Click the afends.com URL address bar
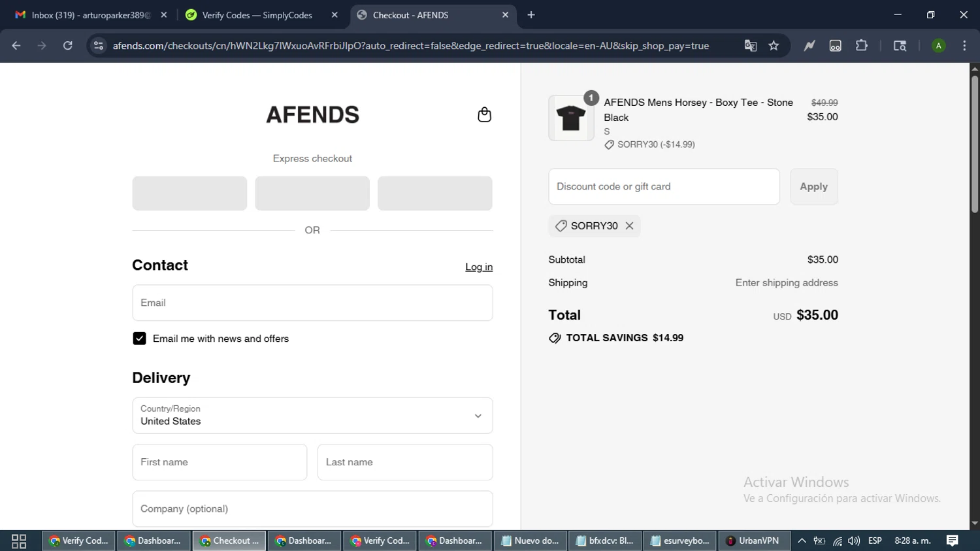 click(x=410, y=46)
